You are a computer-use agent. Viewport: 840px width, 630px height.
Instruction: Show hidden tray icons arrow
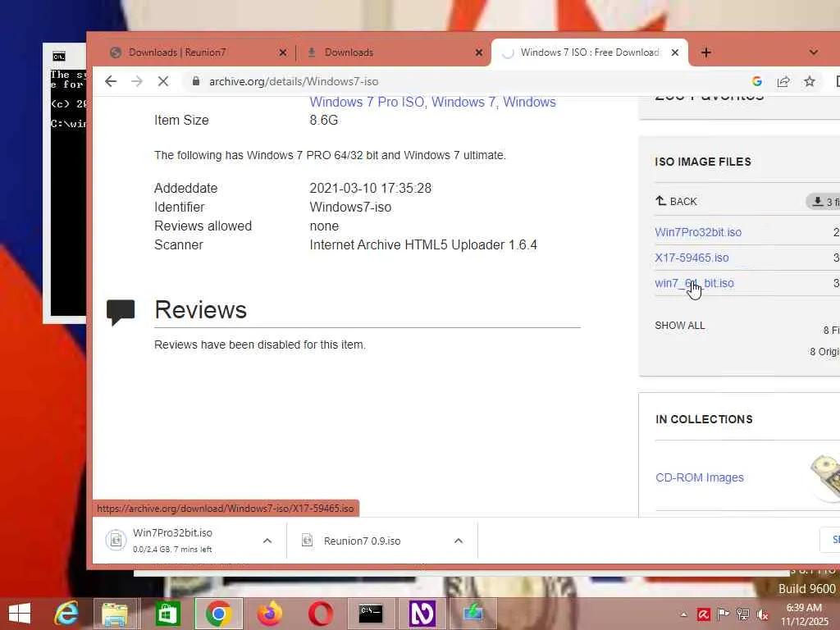683,614
